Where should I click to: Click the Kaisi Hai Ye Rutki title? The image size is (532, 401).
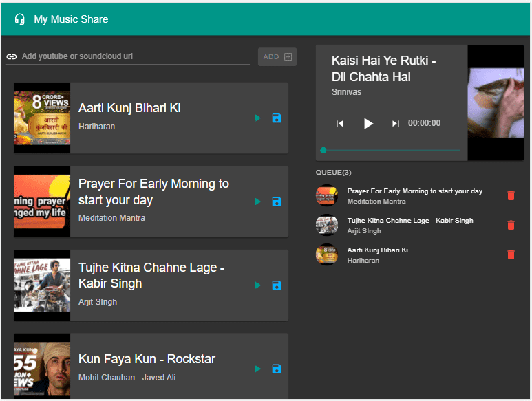(x=384, y=69)
